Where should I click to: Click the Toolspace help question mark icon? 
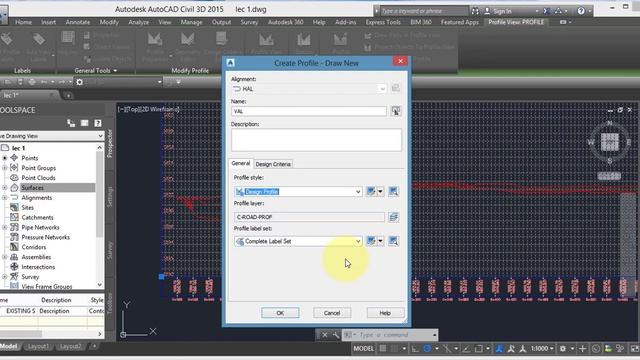tap(98, 123)
